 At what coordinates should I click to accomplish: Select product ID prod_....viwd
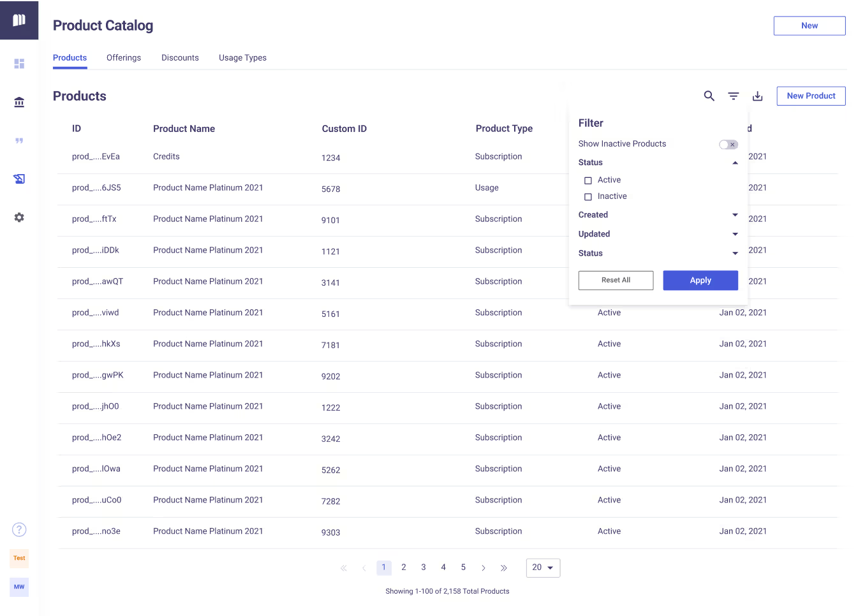point(96,313)
